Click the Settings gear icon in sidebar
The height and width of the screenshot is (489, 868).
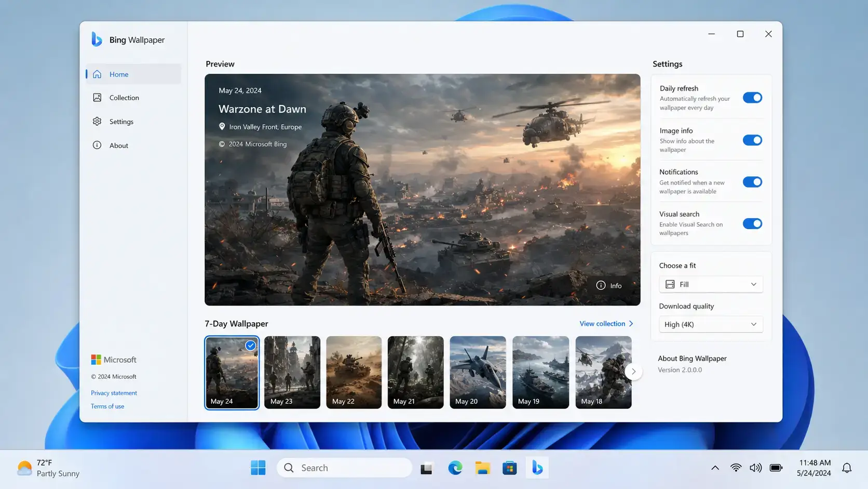[97, 121]
